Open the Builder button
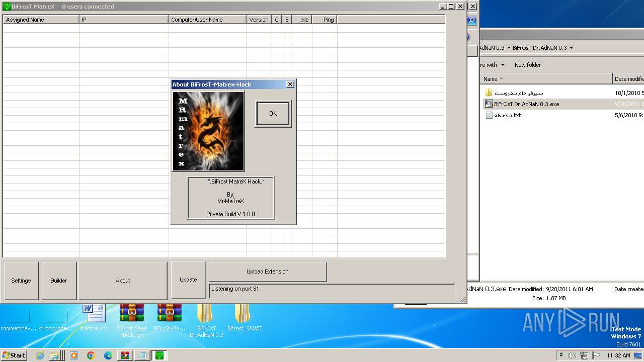This screenshot has width=644, height=362. (x=59, y=281)
